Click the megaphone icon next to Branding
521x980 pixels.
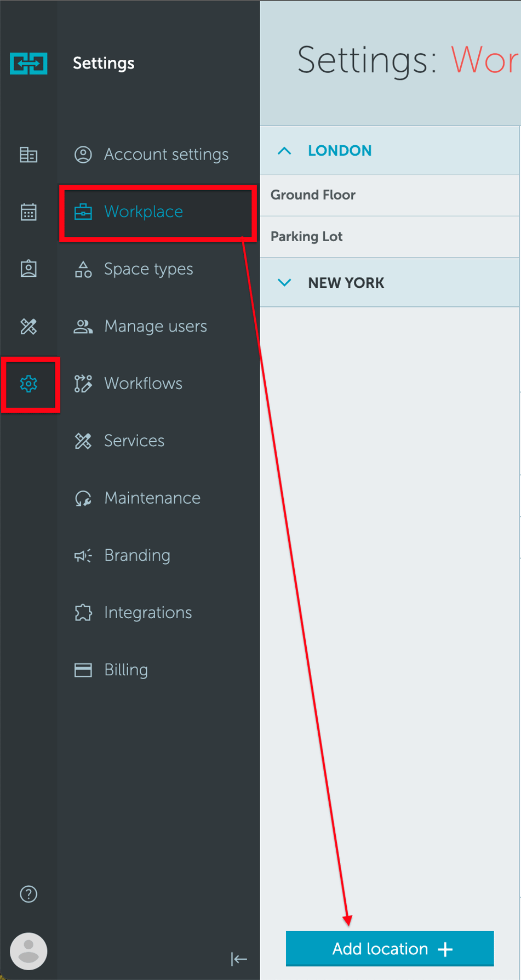point(83,555)
